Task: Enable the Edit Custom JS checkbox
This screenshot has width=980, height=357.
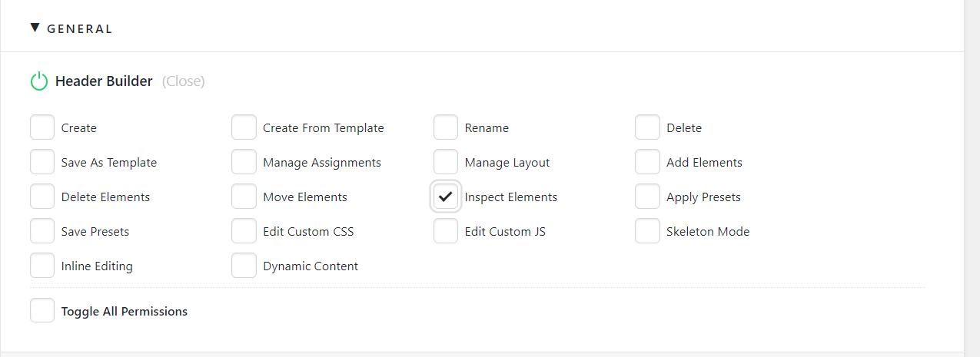Action: tap(446, 231)
